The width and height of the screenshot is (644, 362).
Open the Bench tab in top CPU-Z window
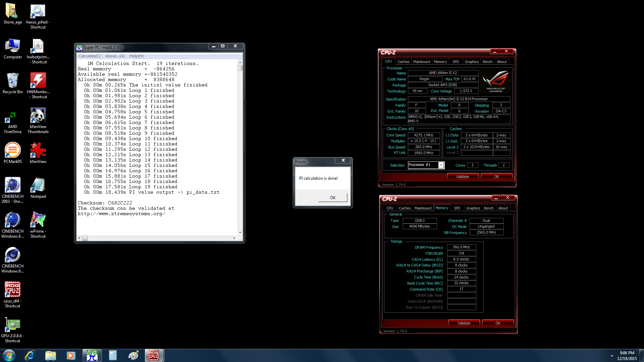click(487, 62)
